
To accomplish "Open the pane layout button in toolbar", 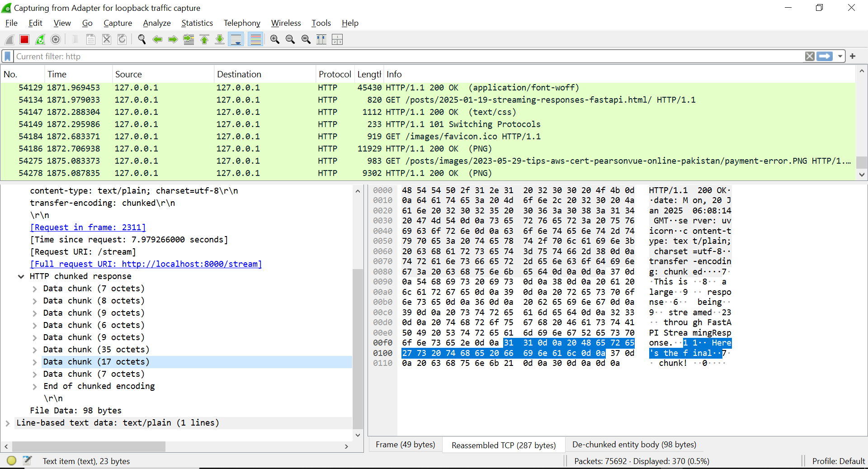I will pos(337,40).
